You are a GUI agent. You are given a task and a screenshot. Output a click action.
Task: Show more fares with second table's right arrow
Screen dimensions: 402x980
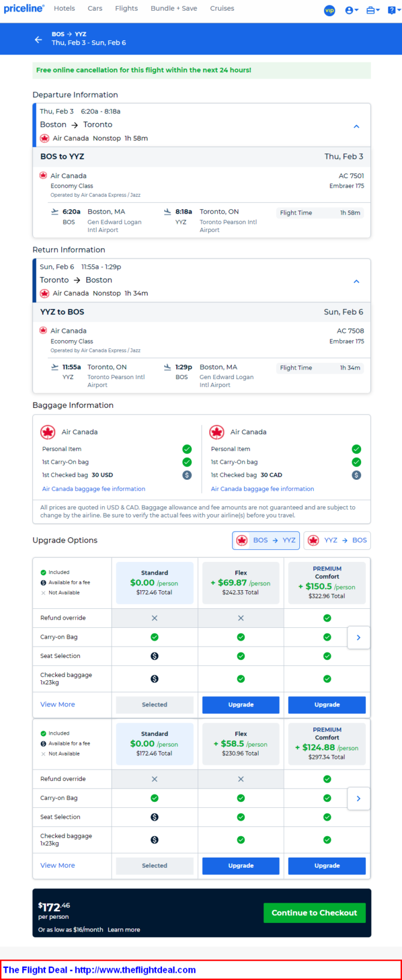[x=359, y=798]
